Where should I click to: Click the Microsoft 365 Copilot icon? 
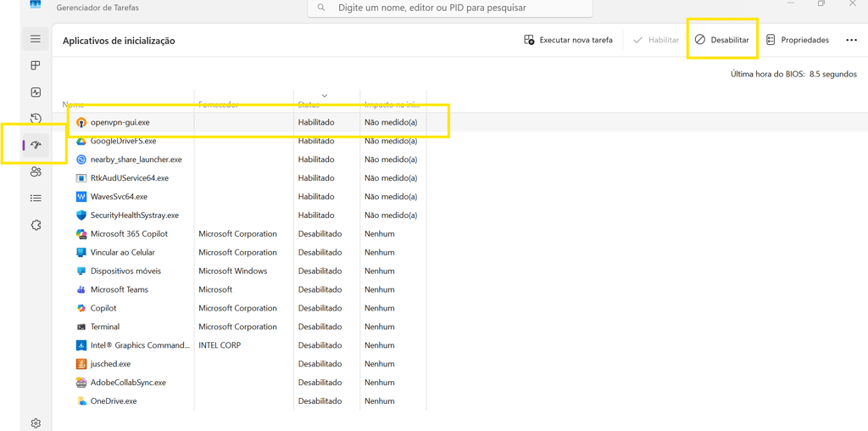[81, 234]
